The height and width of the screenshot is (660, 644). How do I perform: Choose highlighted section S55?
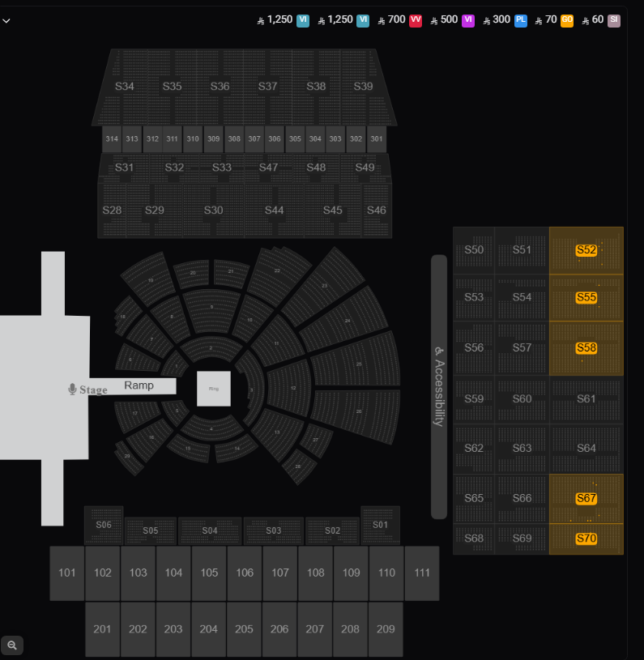[586, 298]
